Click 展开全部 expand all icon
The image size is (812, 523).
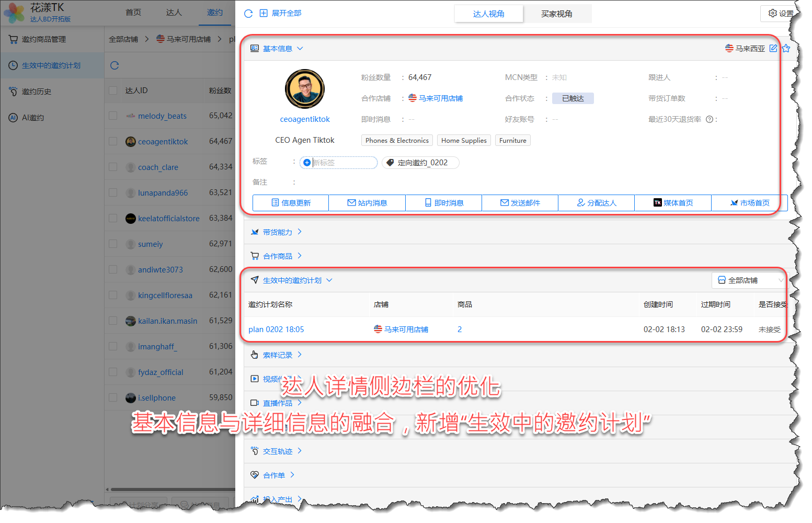click(264, 14)
